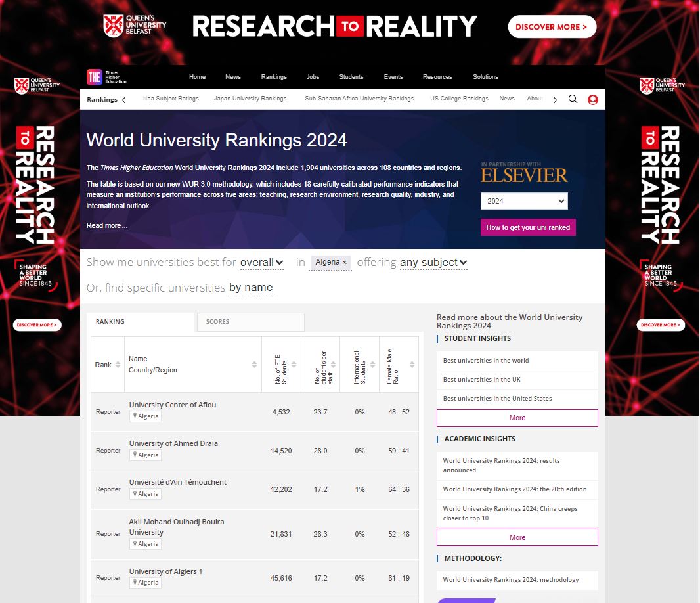Open Events in main navigation

(393, 77)
